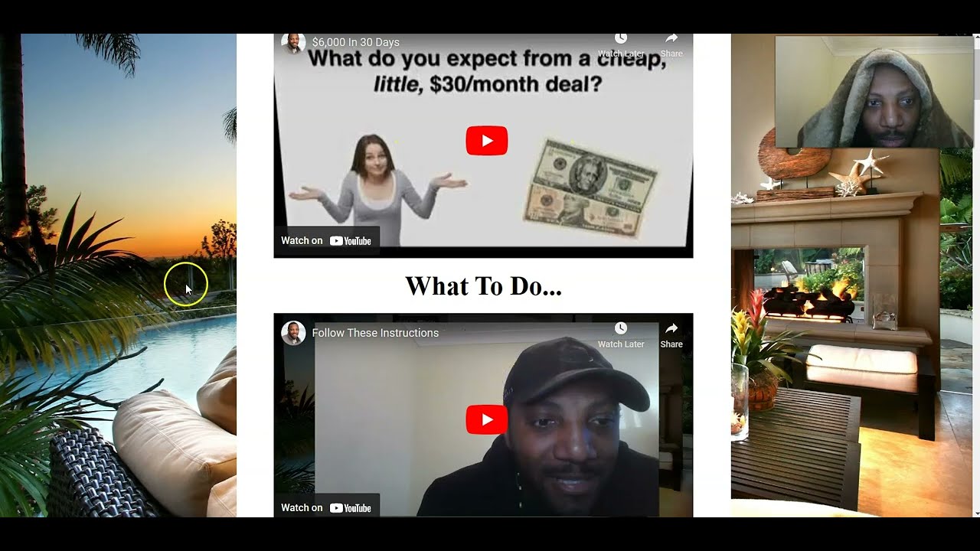Click the webcam overlay of man in hood
This screenshot has width=980, height=551.
pyautogui.click(x=874, y=92)
